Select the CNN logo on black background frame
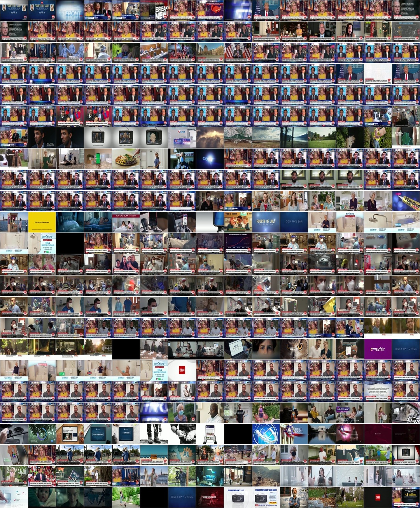The height and width of the screenshot is (508, 420). point(378,497)
